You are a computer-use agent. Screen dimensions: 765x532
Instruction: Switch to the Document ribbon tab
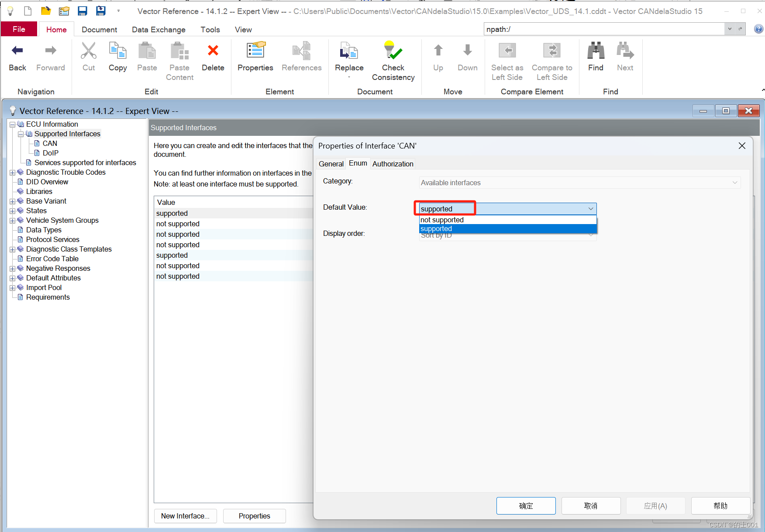click(x=99, y=29)
